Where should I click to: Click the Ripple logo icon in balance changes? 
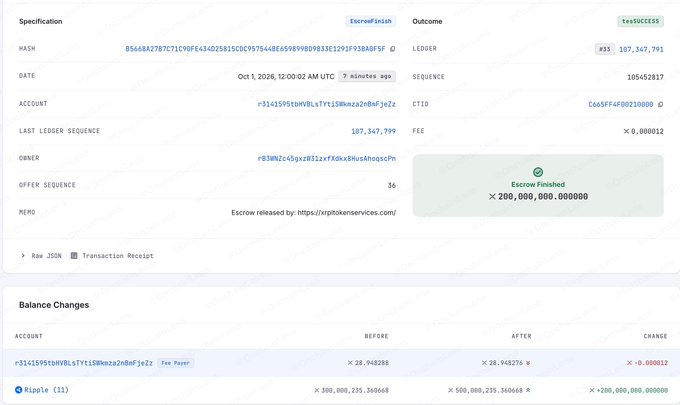[18, 390]
